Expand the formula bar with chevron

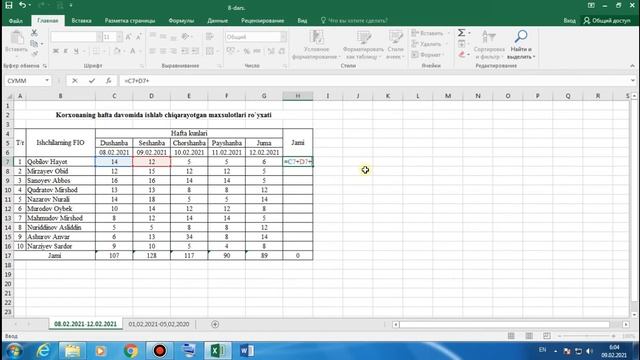pos(633,81)
